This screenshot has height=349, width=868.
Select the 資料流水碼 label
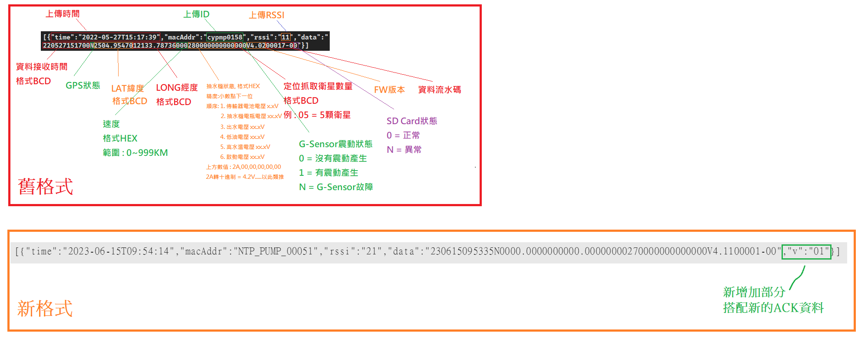coord(439,90)
